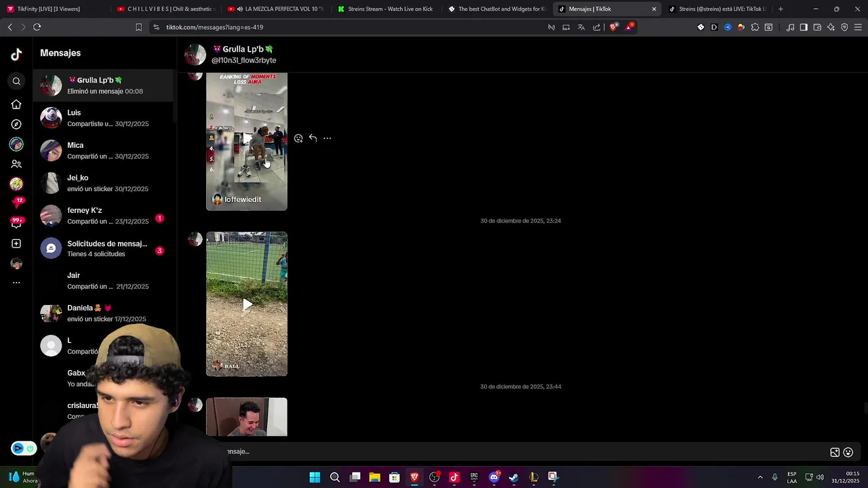Viewport: 868px width, 488px height.
Task: Open the Brave hamburger main menu
Action: pos(858,27)
